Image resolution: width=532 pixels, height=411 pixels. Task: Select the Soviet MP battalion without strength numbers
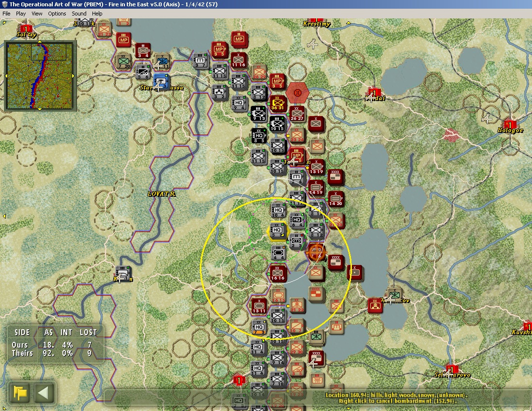239,39
